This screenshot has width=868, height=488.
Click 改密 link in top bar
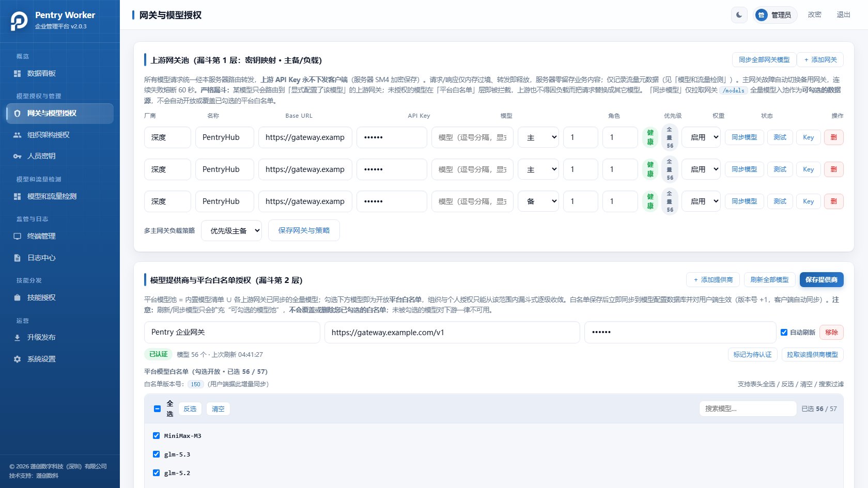814,15
